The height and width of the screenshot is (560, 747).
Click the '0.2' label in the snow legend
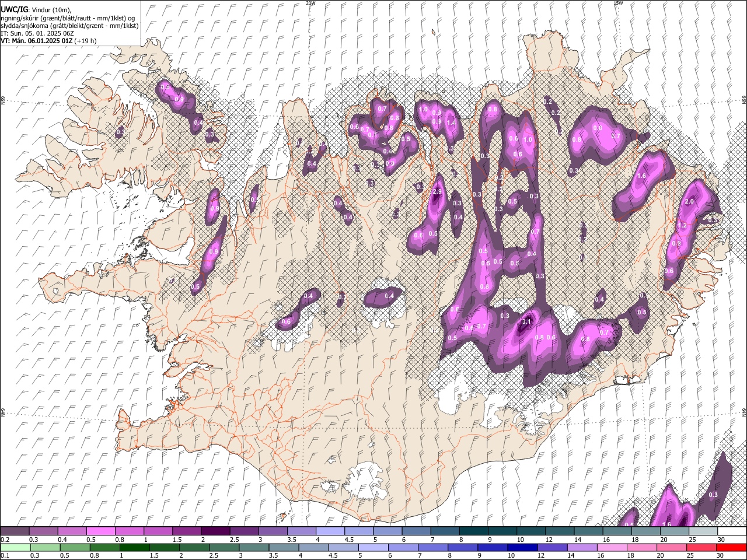5,540
